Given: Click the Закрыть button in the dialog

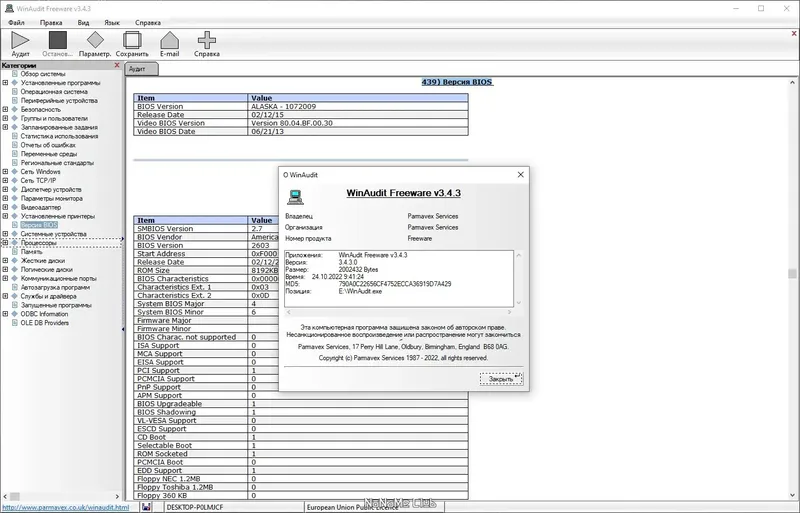Looking at the screenshot, I should pyautogui.click(x=501, y=379).
